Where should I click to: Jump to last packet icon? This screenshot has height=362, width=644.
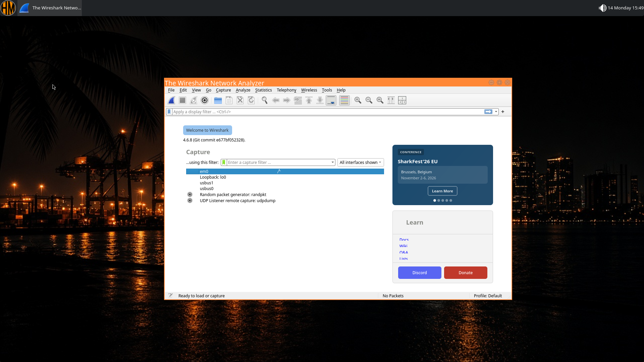point(320,100)
